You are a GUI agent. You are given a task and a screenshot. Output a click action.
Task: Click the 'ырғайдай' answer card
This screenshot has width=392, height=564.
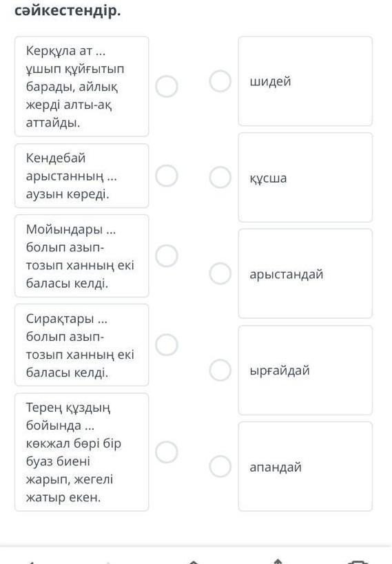click(x=305, y=370)
